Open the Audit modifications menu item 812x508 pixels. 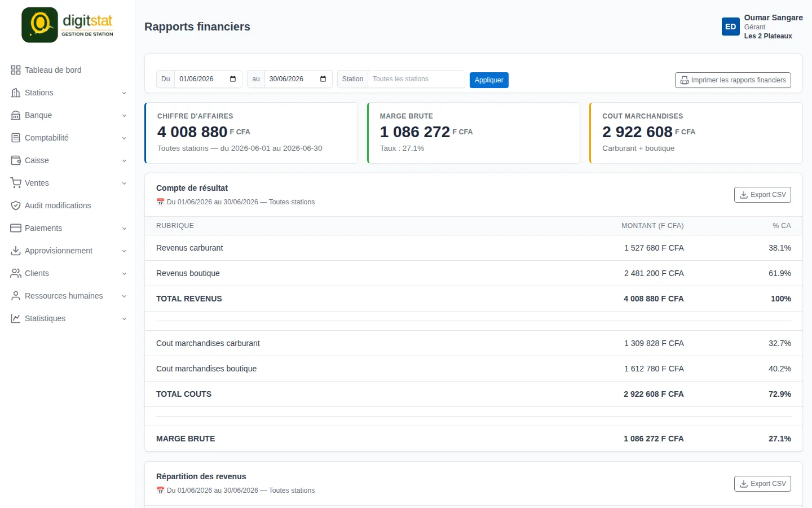68,205
